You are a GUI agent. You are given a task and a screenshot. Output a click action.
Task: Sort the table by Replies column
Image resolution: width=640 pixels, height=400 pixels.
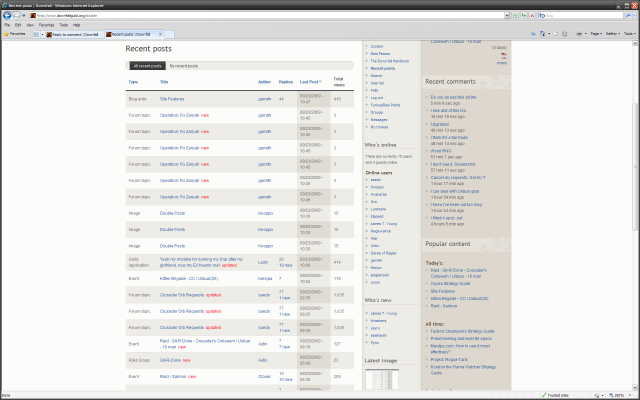click(x=286, y=82)
